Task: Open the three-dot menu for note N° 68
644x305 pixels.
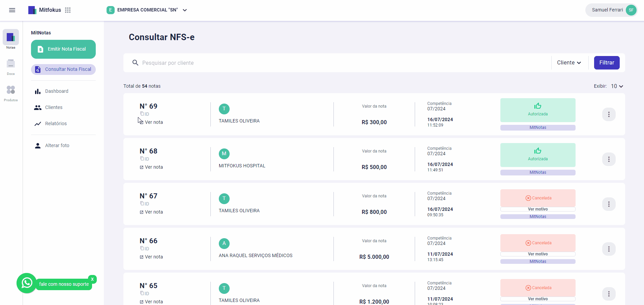Action: coord(609,159)
